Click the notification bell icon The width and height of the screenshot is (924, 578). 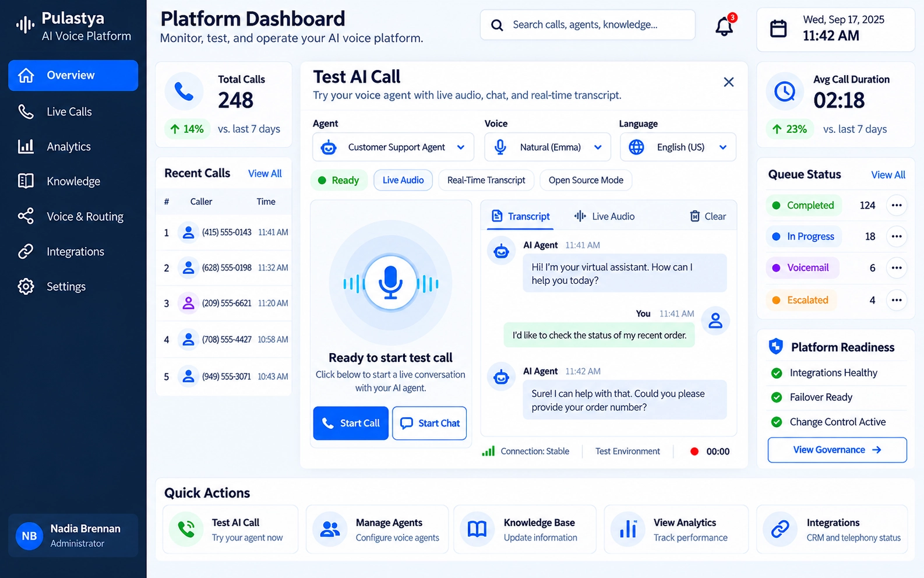(724, 26)
